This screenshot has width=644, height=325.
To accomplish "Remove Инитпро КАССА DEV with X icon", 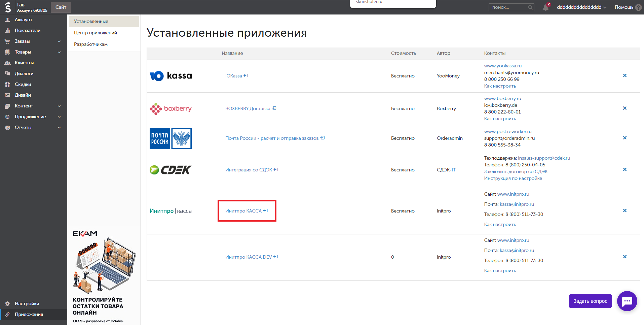I will pyautogui.click(x=625, y=257).
